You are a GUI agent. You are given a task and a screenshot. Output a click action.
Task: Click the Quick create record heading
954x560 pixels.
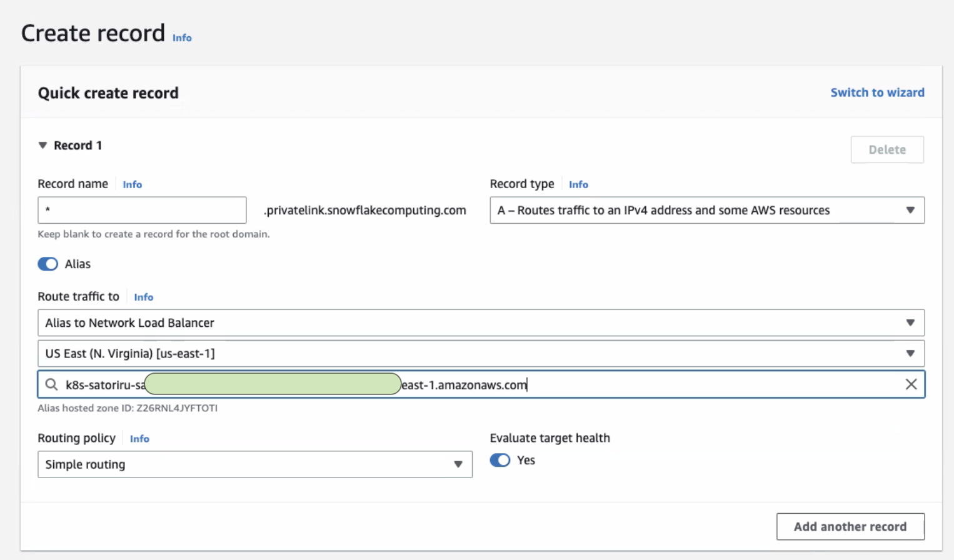click(108, 93)
